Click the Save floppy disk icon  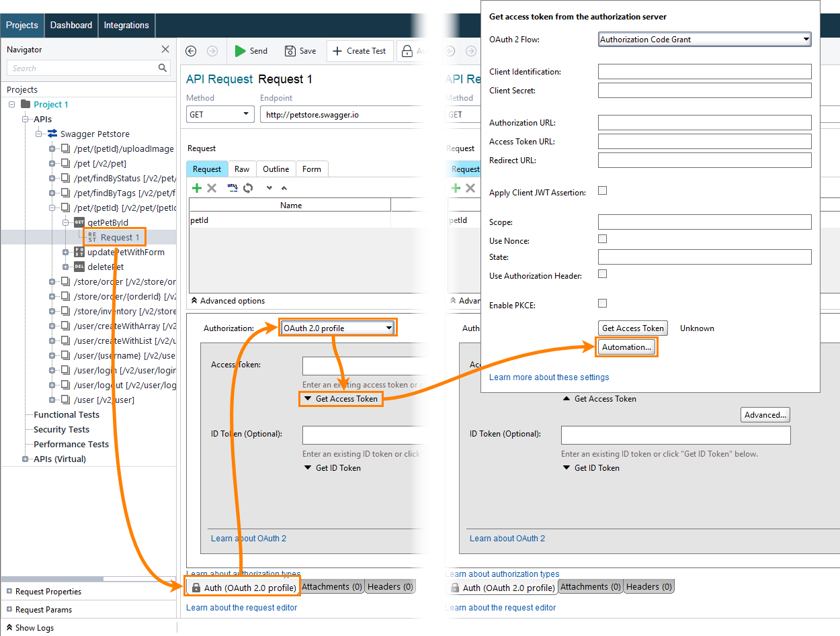290,51
